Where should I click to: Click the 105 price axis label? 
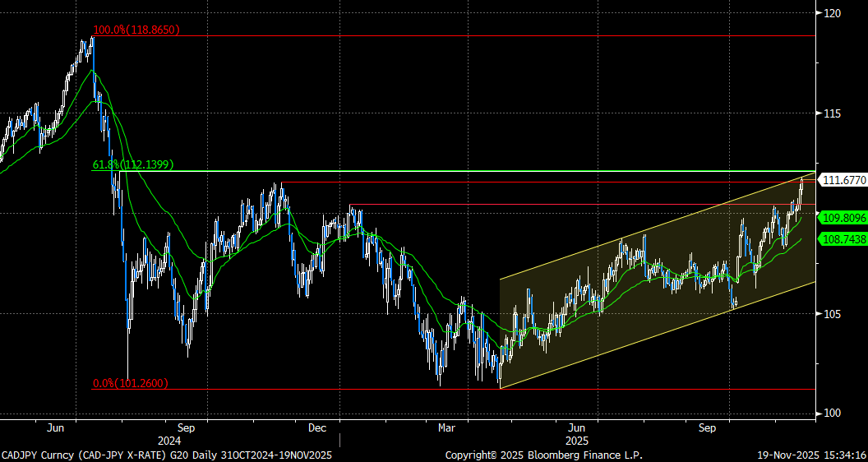[x=831, y=314]
